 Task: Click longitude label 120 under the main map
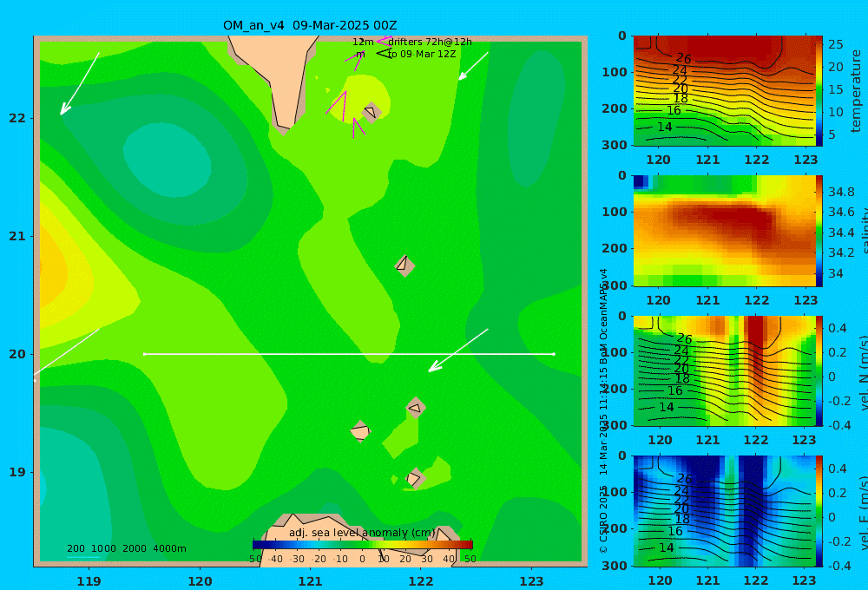(x=200, y=581)
